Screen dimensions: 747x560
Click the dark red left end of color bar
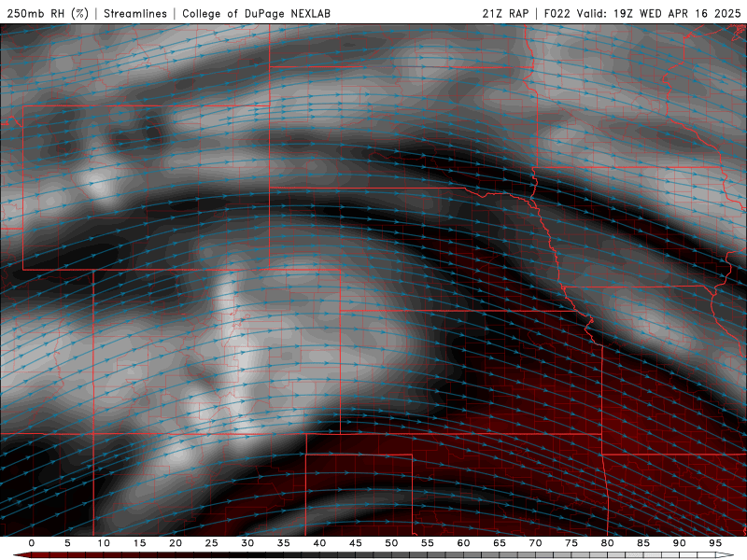click(x=21, y=555)
